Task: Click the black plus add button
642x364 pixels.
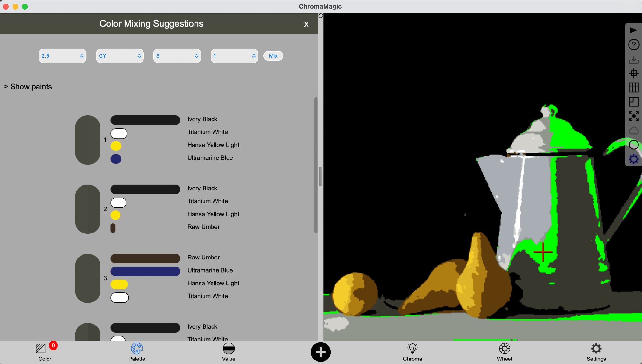Action: pos(320,352)
